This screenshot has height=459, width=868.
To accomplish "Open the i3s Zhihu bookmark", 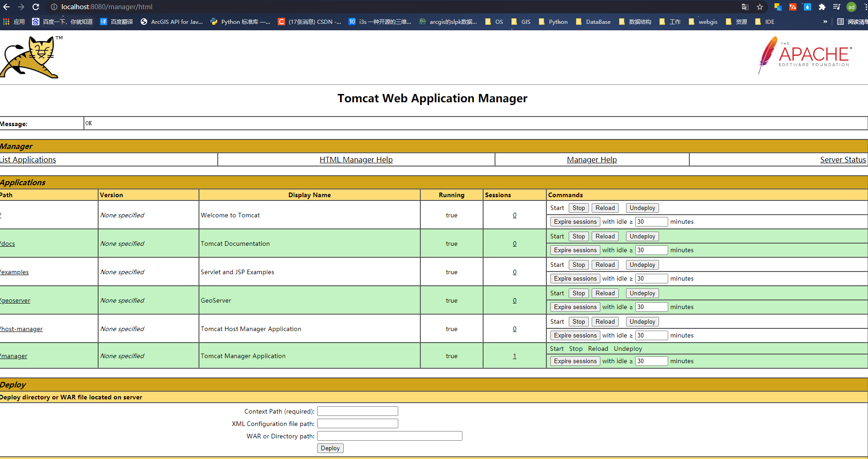I will pos(380,22).
